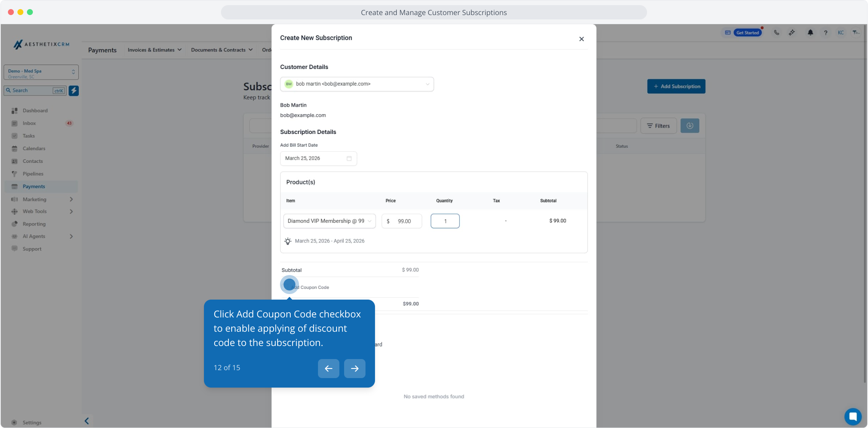The image size is (868, 428).
Task: Click the phone dialer icon in header
Action: pos(777,33)
